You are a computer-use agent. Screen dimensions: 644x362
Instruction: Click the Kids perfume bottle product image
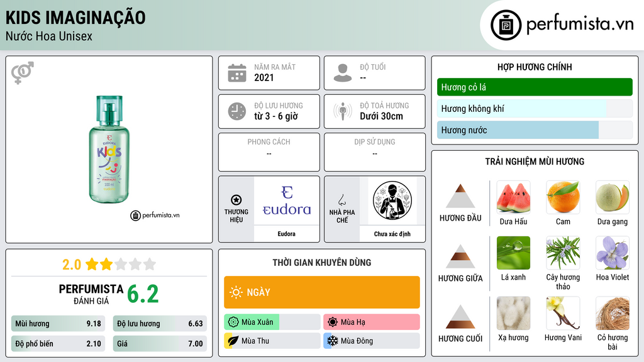coord(109,150)
